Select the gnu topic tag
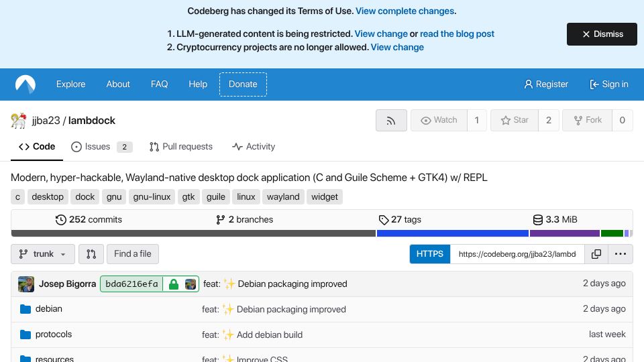Screen dimensions: 644x362 click(114, 197)
